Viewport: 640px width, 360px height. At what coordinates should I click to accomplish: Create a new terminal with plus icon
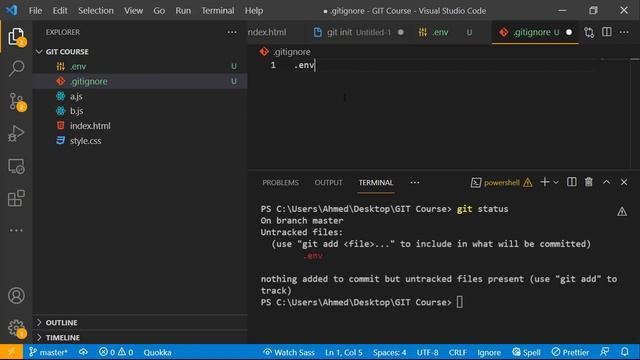544,182
